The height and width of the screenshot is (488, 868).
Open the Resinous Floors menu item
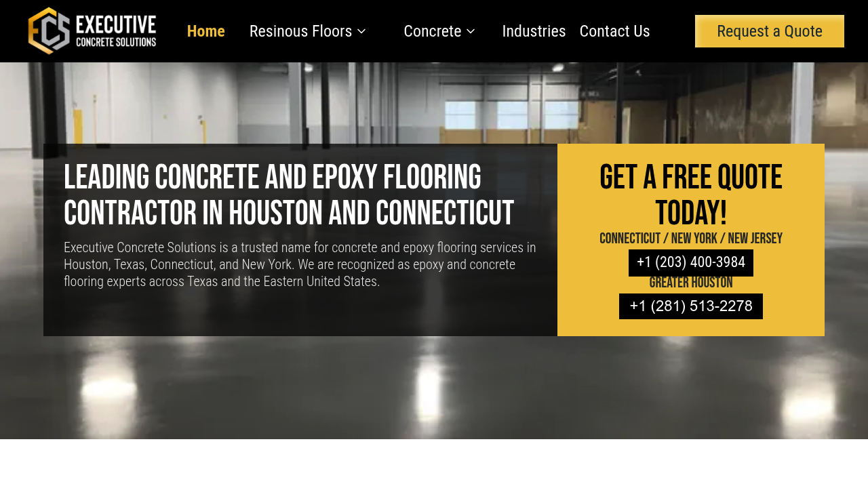coord(300,31)
